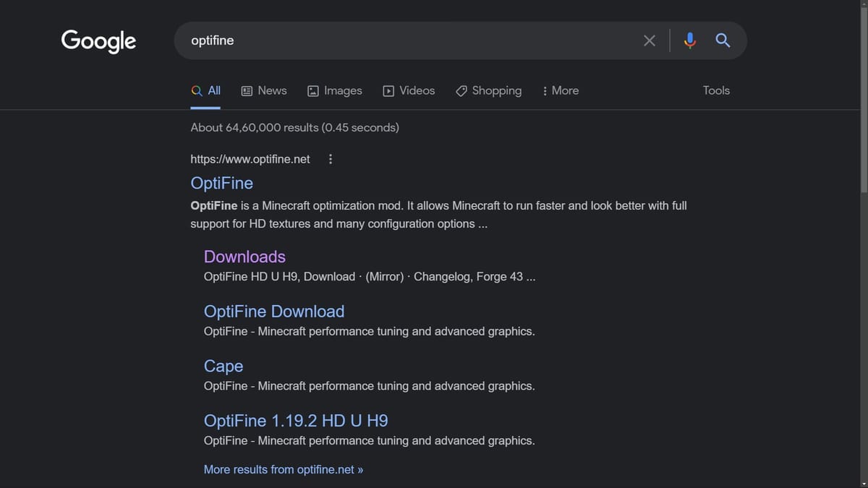868x488 pixels.
Task: Click the Shopping tag icon
Action: 461,90
